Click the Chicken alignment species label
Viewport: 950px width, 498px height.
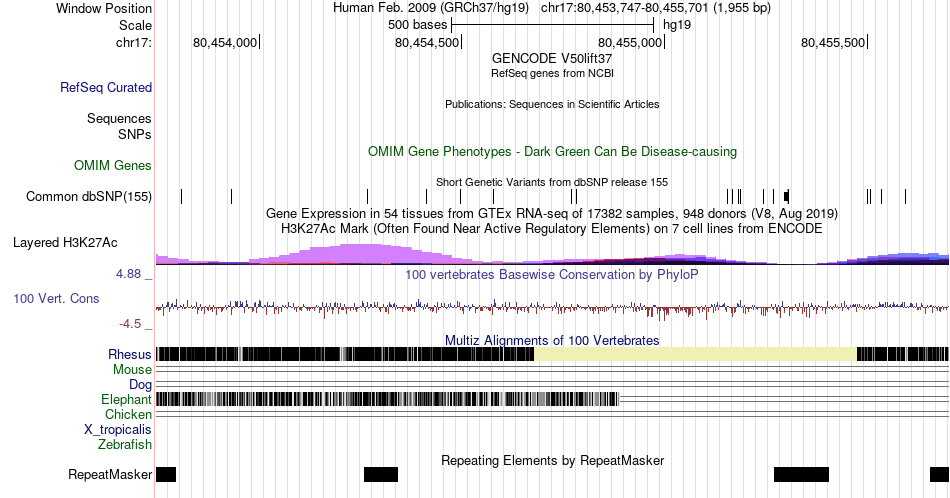coord(128,414)
